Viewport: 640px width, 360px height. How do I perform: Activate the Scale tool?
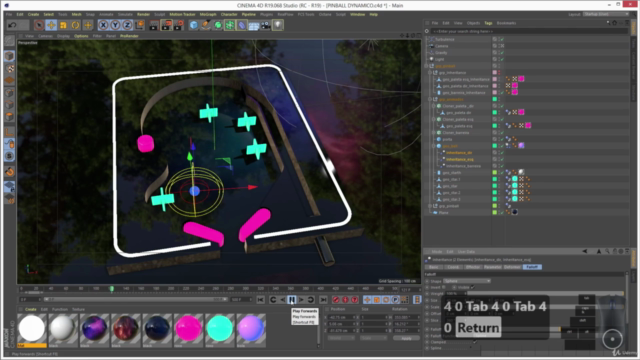(63, 25)
